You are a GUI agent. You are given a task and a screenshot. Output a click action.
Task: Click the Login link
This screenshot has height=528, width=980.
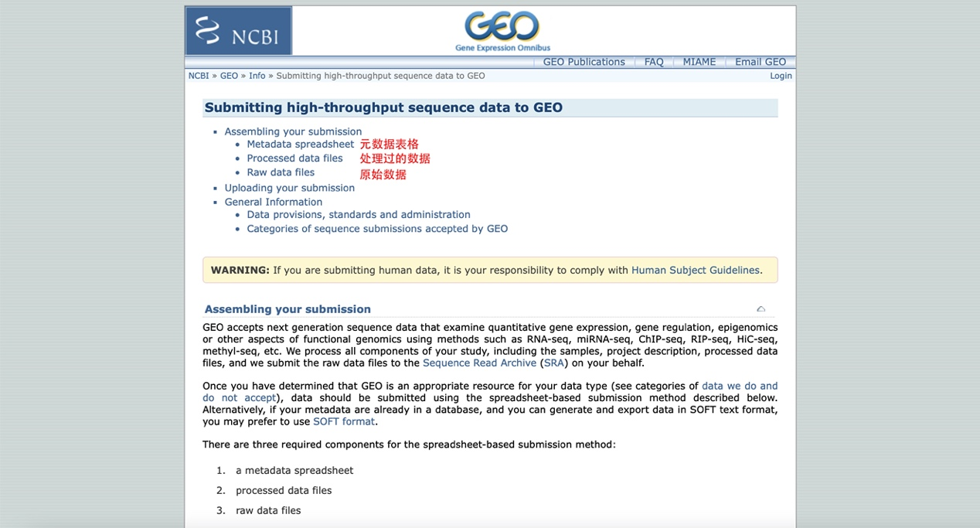click(x=781, y=75)
